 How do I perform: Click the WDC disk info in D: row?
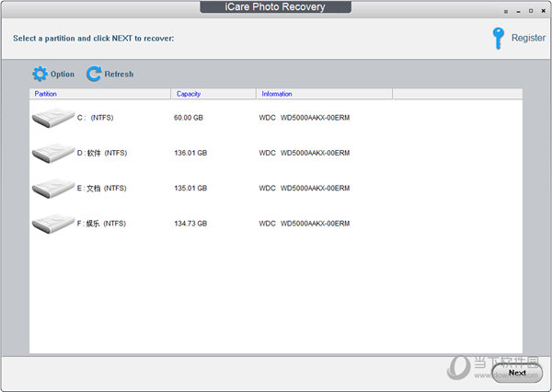[x=305, y=153]
